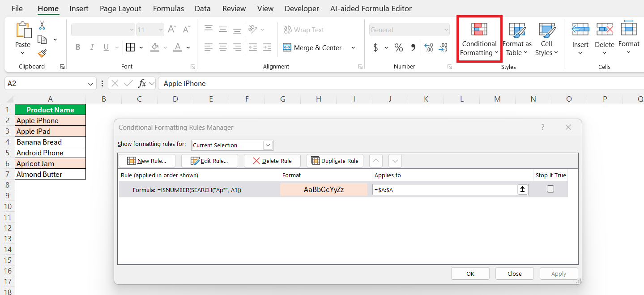Expand the Name Box dropdown
This screenshot has width=644, height=295.
pos(91,83)
